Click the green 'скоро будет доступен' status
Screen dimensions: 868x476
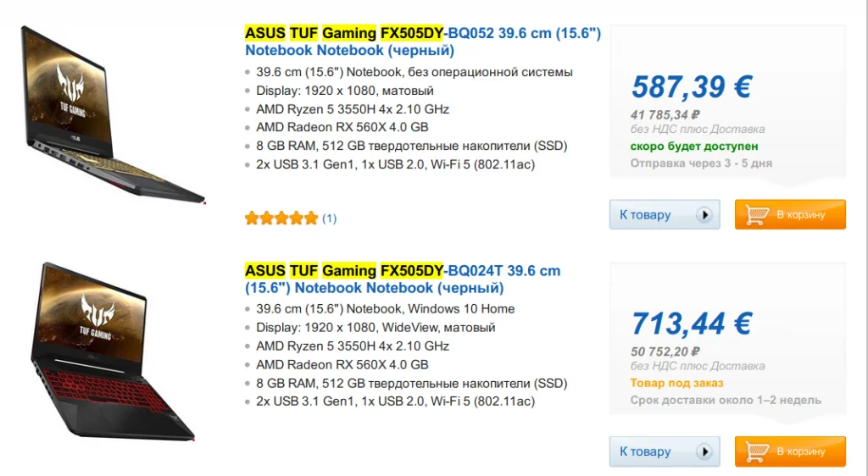[694, 147]
